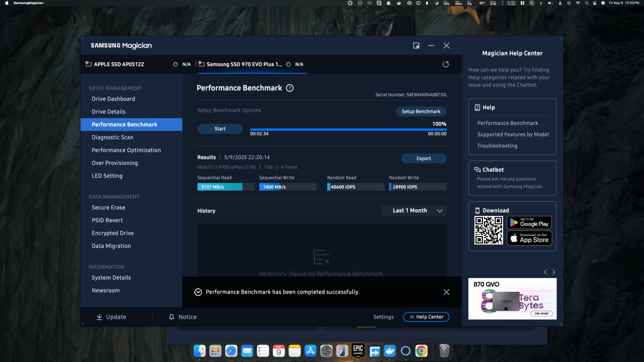Screen dimensions: 644x362
Task: Open the 870 QVO Tera Bytes banner
Action: [x=512, y=299]
